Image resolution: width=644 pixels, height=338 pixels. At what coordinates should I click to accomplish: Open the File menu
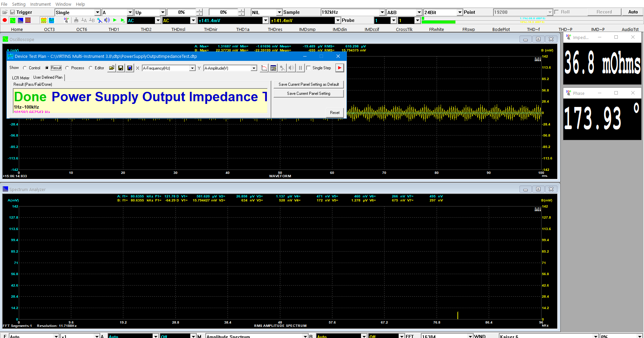tap(4, 4)
